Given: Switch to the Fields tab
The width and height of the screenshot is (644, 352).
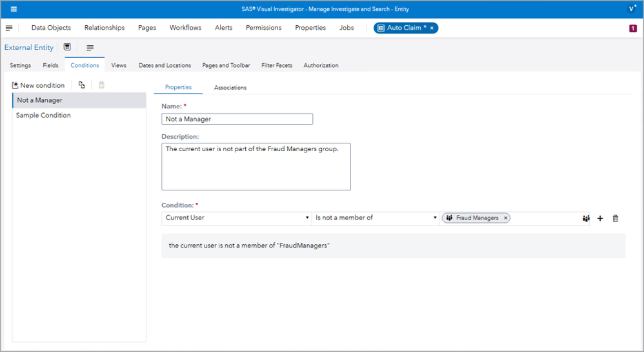Looking at the screenshot, I should coord(50,65).
